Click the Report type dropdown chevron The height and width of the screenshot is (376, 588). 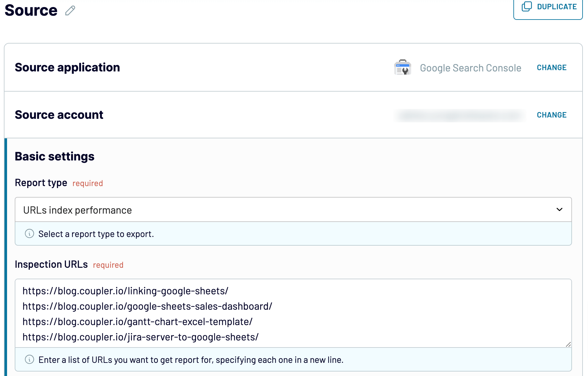[559, 209]
